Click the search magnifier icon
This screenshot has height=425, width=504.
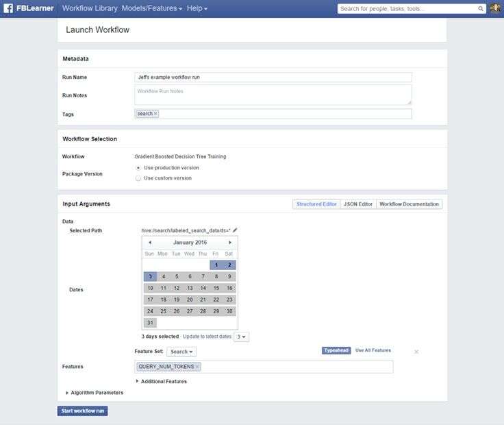click(x=481, y=9)
